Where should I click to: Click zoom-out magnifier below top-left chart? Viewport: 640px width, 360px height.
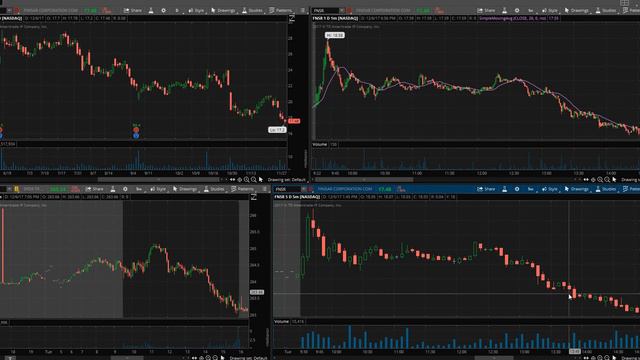click(254, 180)
